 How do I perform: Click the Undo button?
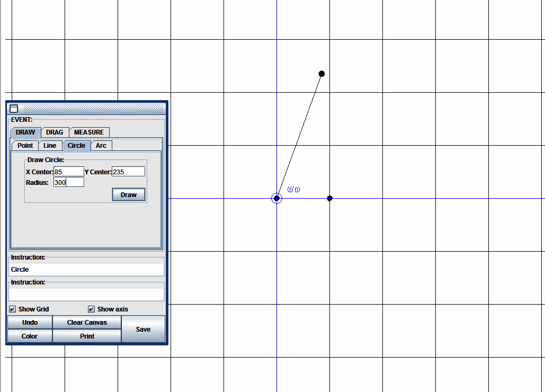30,323
